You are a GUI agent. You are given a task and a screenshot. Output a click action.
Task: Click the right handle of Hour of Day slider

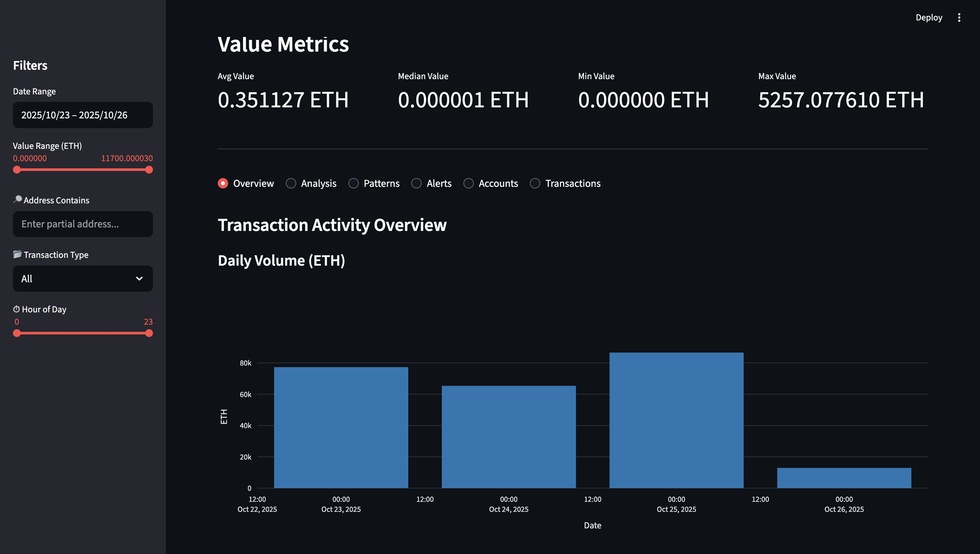149,333
